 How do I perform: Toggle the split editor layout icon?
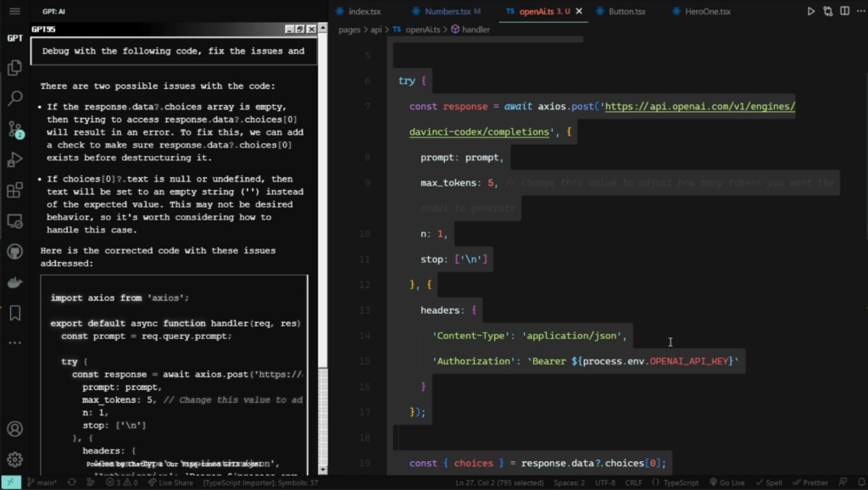[x=844, y=11]
